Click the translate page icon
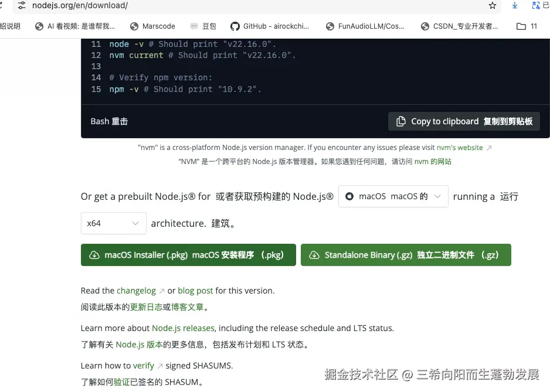This screenshot has height=392, width=550. [535, 5]
